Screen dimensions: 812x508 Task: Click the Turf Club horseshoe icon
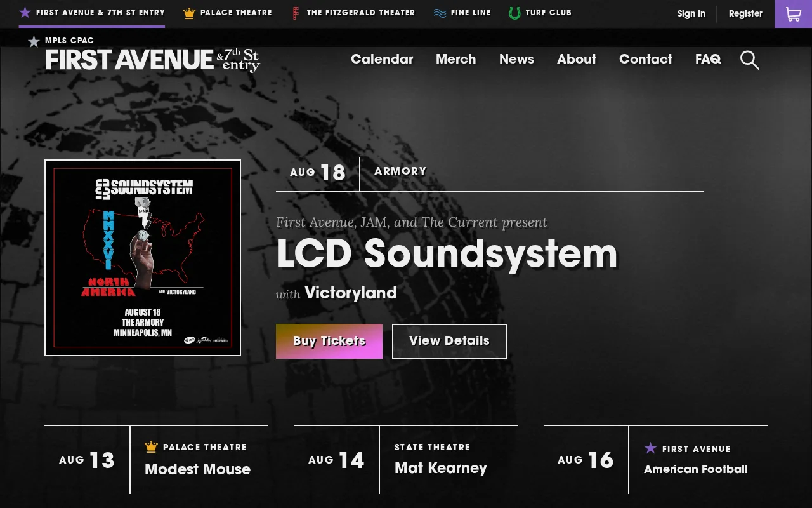(514, 13)
